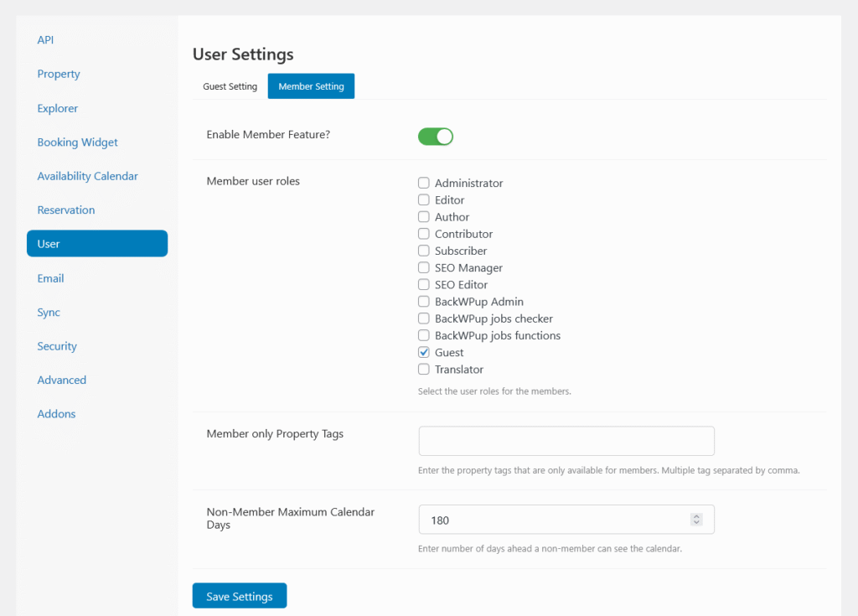Navigate to Email settings
858x616 pixels.
[x=50, y=278]
